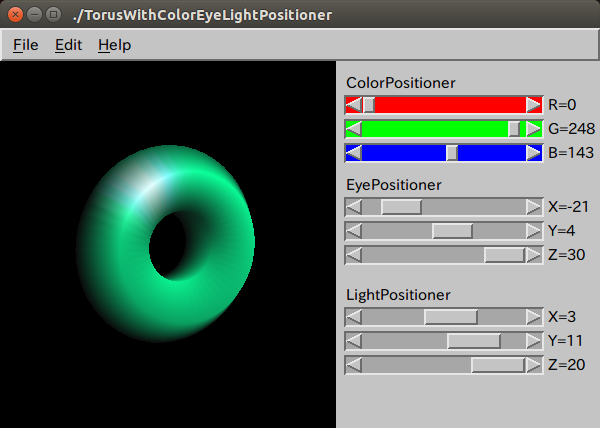600x428 pixels.
Task: Click left arrow of EyePositioner Z slider
Action: point(354,255)
